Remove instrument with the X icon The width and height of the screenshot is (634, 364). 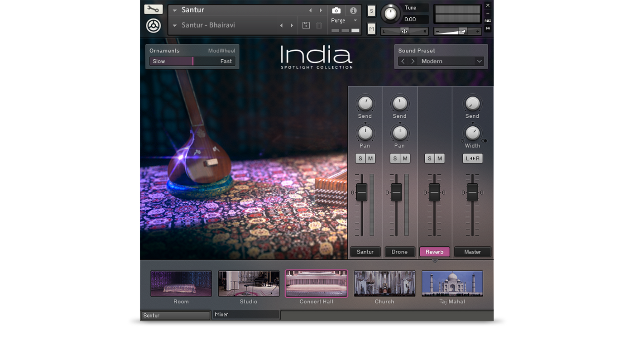click(488, 5)
